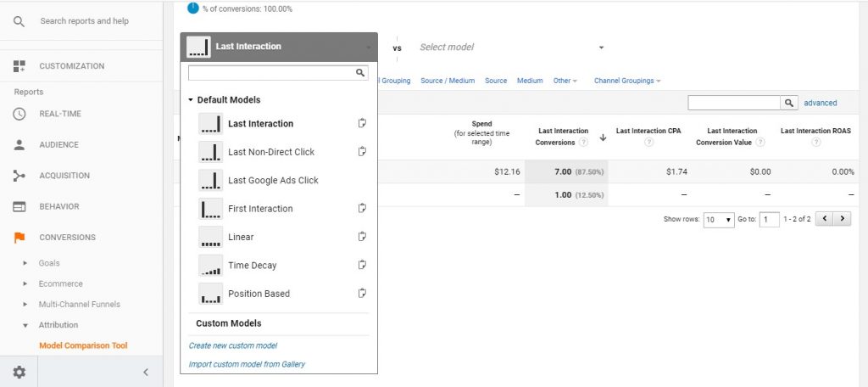Click the Conversions flag icon
Screen dimensions: 868x387
[x=19, y=238]
